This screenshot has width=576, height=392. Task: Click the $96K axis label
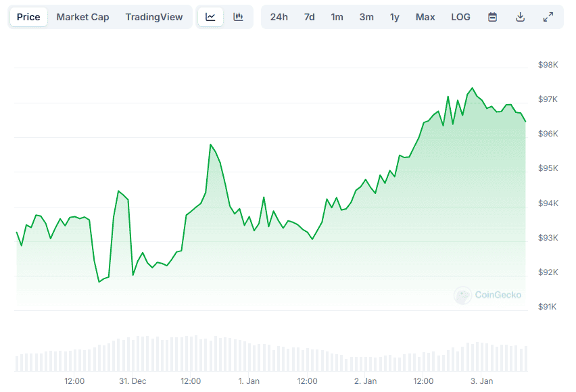(x=548, y=134)
